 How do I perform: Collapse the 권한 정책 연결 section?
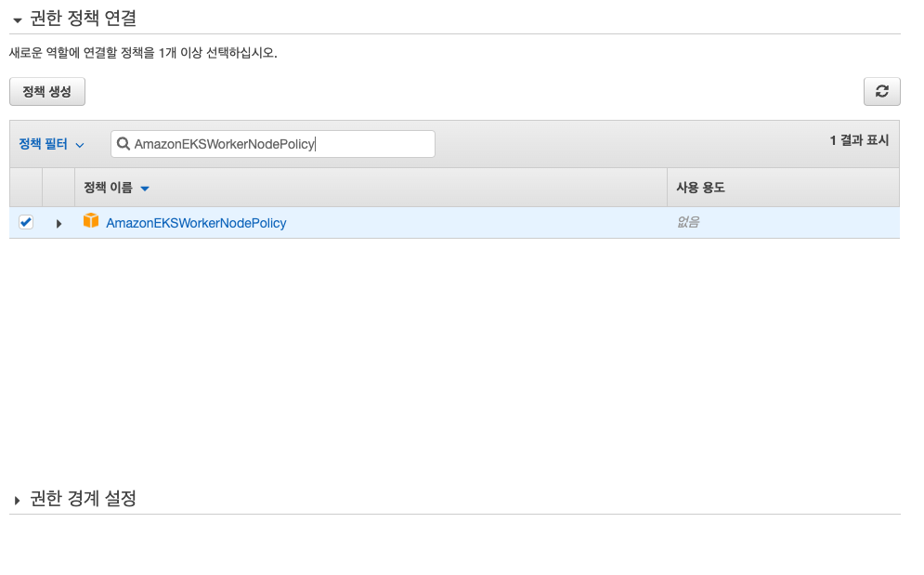18,20
